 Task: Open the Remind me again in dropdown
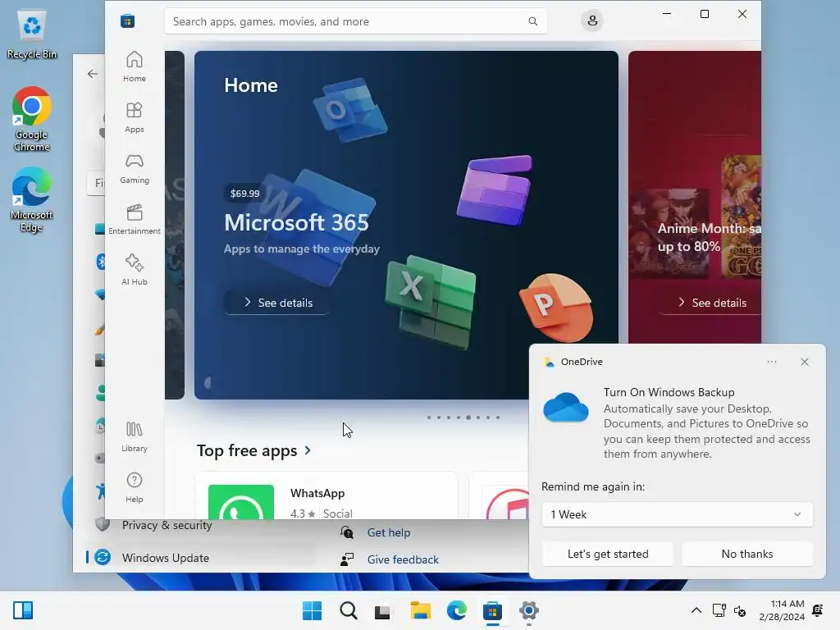click(677, 514)
